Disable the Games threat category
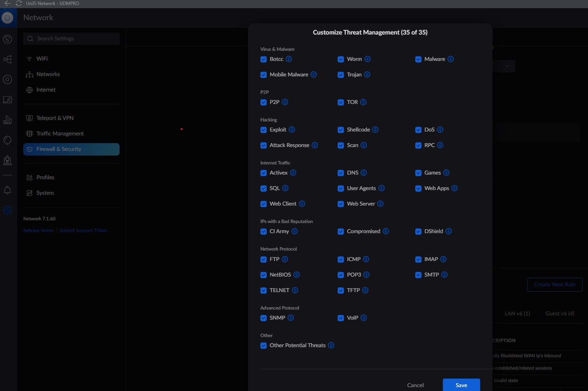Image resolution: width=588 pixels, height=391 pixels. (x=418, y=173)
